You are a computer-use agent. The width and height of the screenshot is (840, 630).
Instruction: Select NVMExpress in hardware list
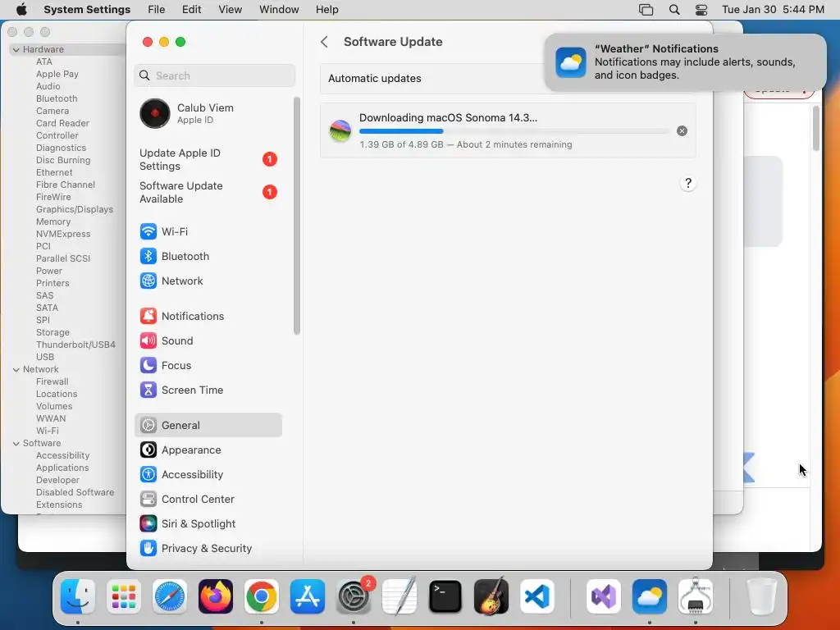tap(63, 234)
